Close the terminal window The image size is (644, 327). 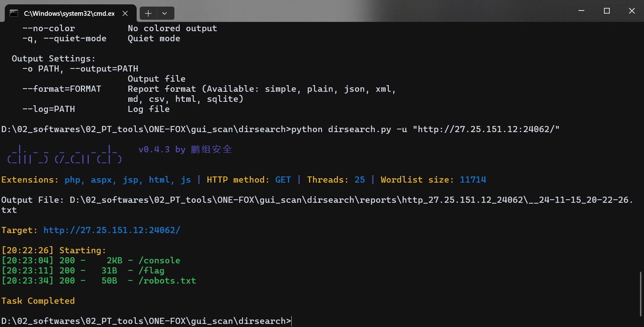(x=632, y=11)
